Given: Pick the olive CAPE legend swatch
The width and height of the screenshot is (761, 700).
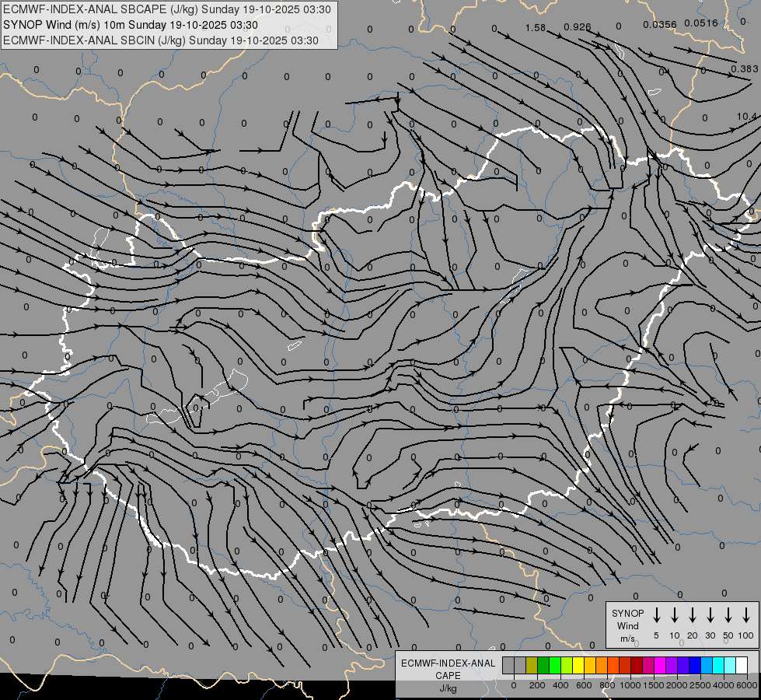Looking at the screenshot, I should (x=532, y=665).
